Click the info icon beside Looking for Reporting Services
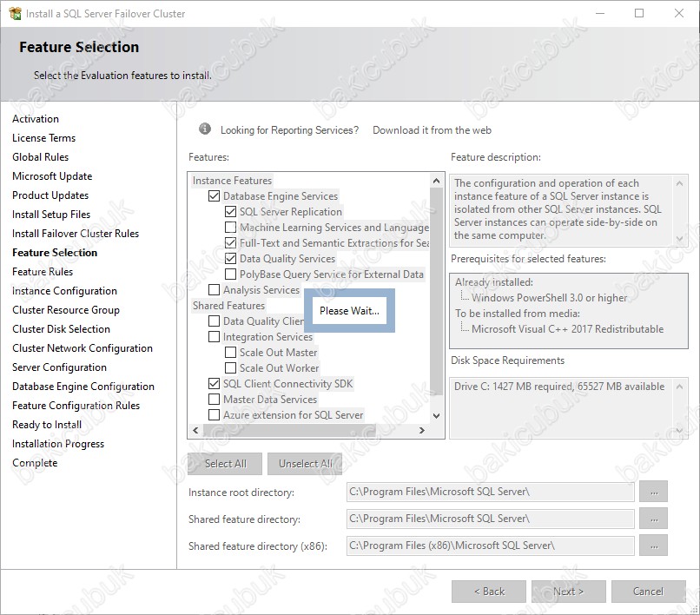This screenshot has height=615, width=700. point(204,129)
